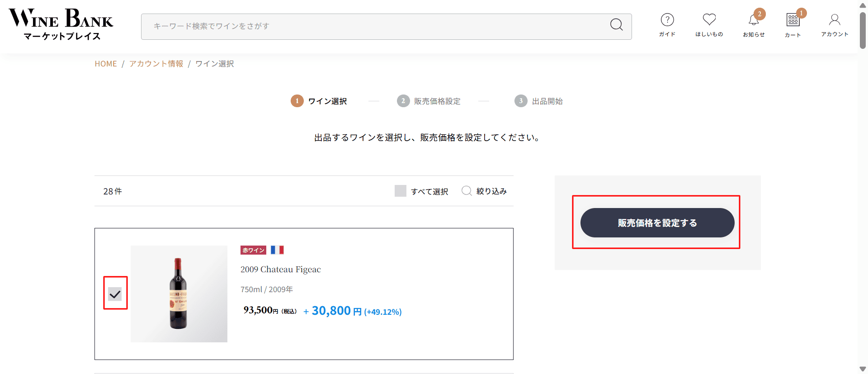Click the + 30,800 円 gain text
The height and width of the screenshot is (374, 868).
coord(353,311)
